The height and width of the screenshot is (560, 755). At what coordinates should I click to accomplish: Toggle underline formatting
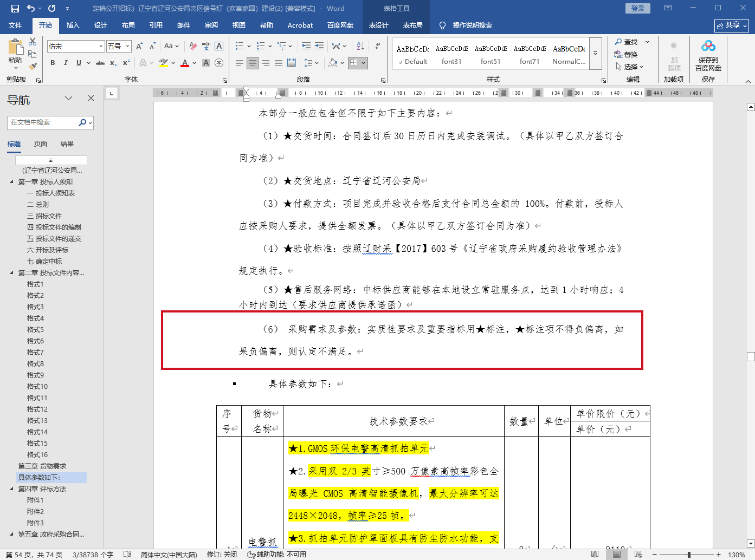[x=79, y=63]
